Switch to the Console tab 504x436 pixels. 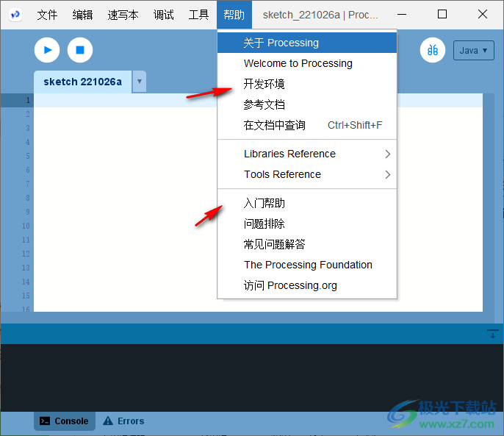65,421
